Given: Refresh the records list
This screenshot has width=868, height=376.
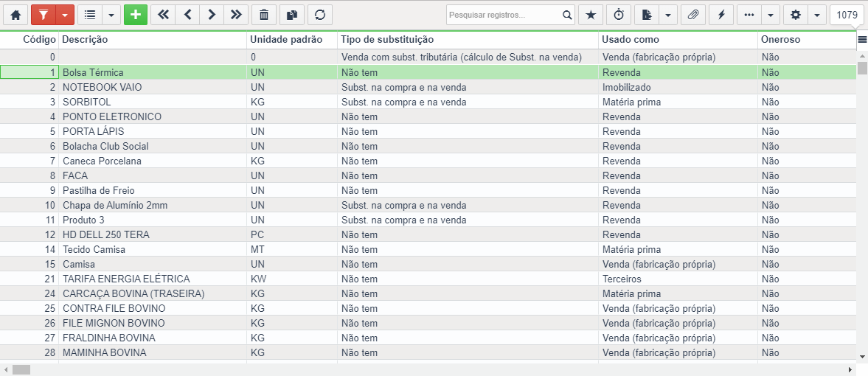Looking at the screenshot, I should (x=320, y=15).
